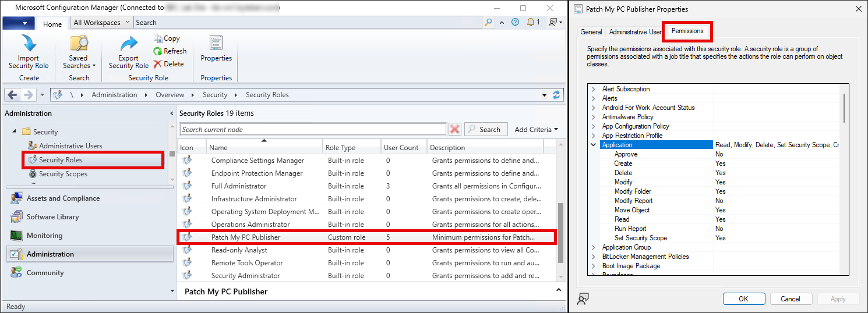
Task: Click the address bar refresh icon
Action: (x=556, y=95)
